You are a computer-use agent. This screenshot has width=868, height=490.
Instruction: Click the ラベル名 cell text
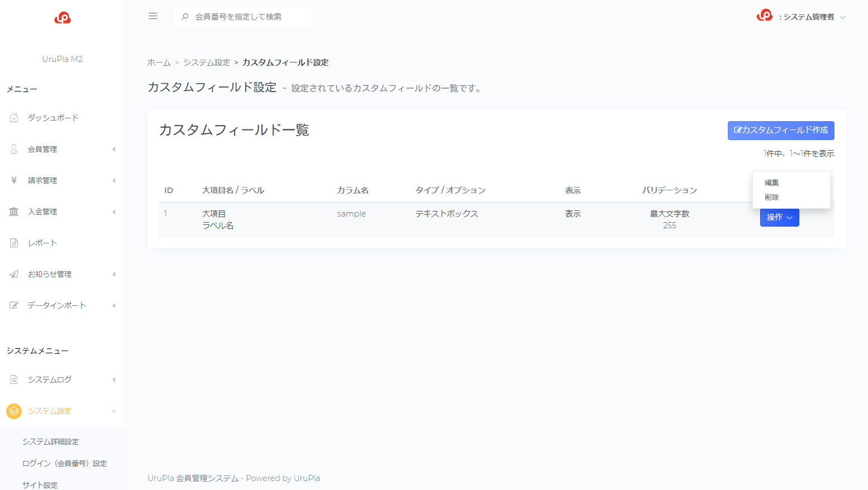[x=218, y=225]
